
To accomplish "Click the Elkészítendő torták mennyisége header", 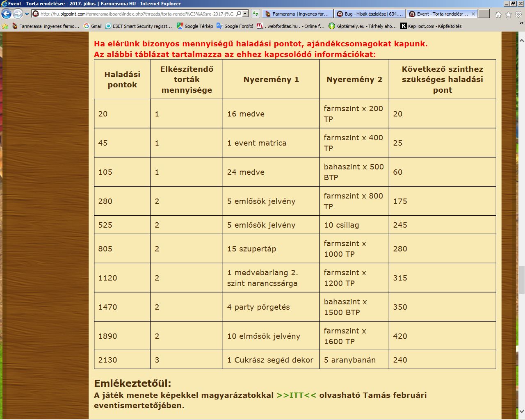I will pos(187,79).
